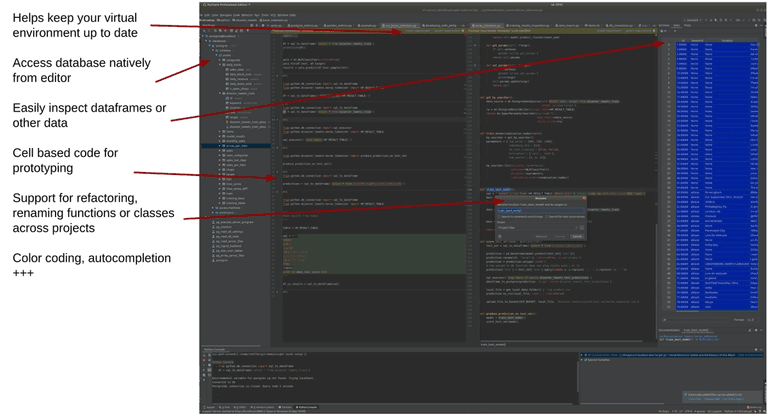Switch to SciView tab
Viewport: 768px width, 415px height.
point(664,25)
